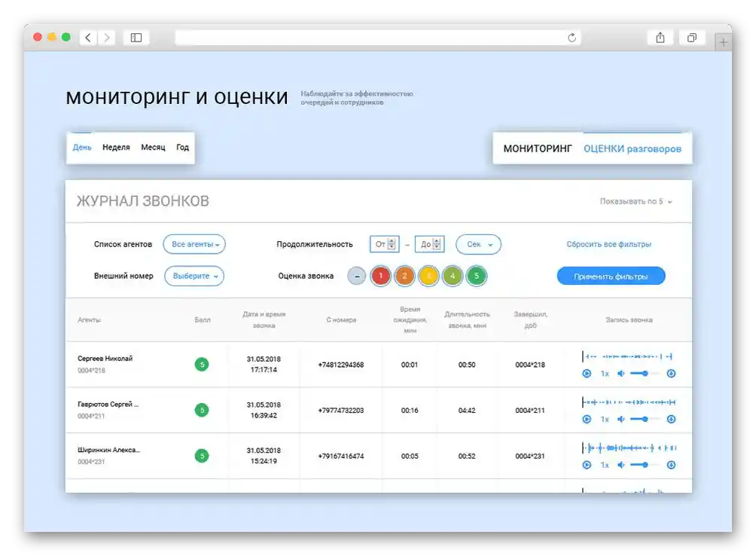Download the call recording of Ширинкин Алекса...

click(x=671, y=465)
